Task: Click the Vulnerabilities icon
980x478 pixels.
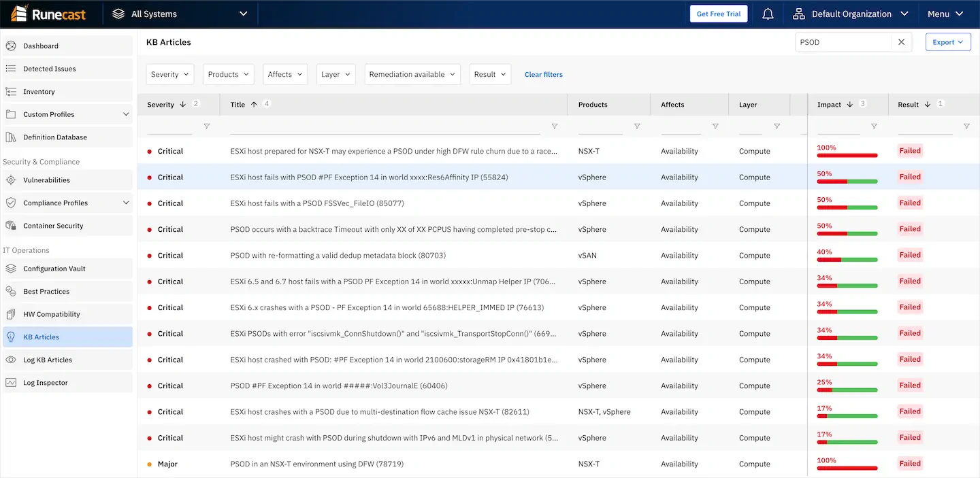Action: coord(11,180)
